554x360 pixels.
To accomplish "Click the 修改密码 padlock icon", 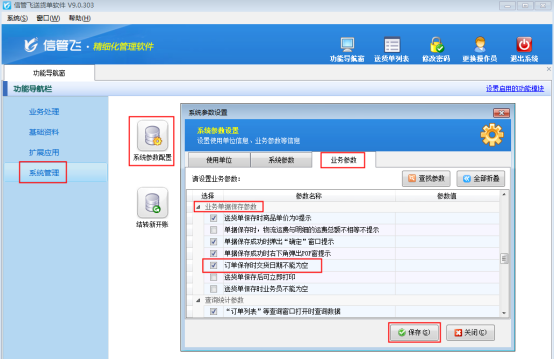I will pyautogui.click(x=436, y=45).
